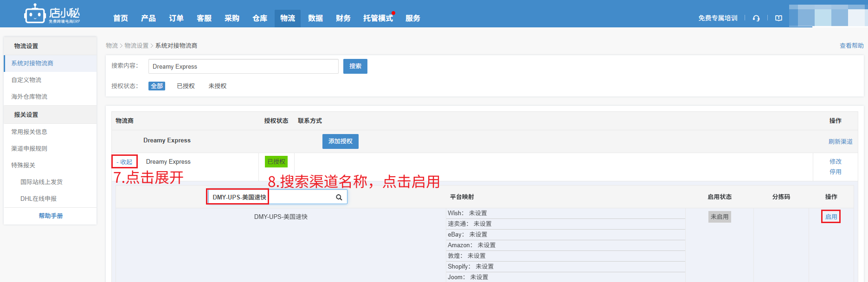Open the 数据 menu
This screenshot has height=282, width=868.
tap(315, 18)
